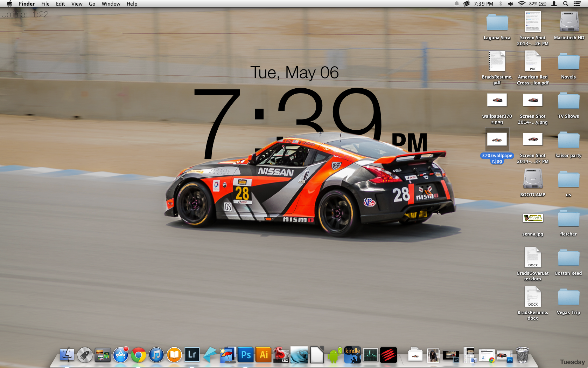Select BradsCoverLetter.docx file

(533, 264)
